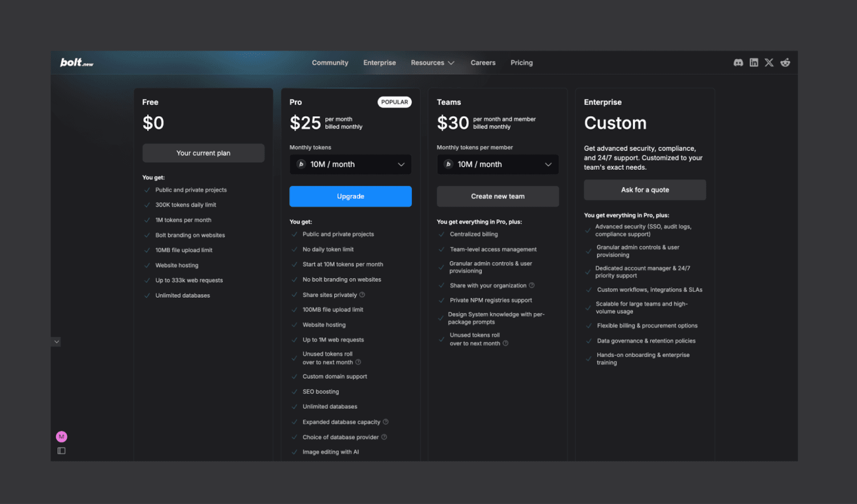The image size is (857, 504).
Task: Click '100MB file upload limit' text
Action: 333,310
